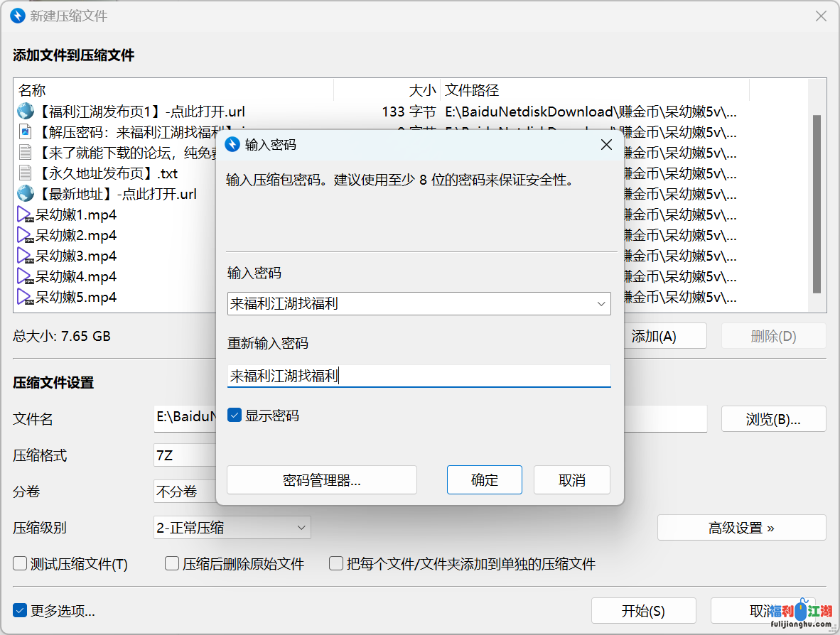
Task: Click into the 重新输入密码 text field
Action: click(418, 376)
